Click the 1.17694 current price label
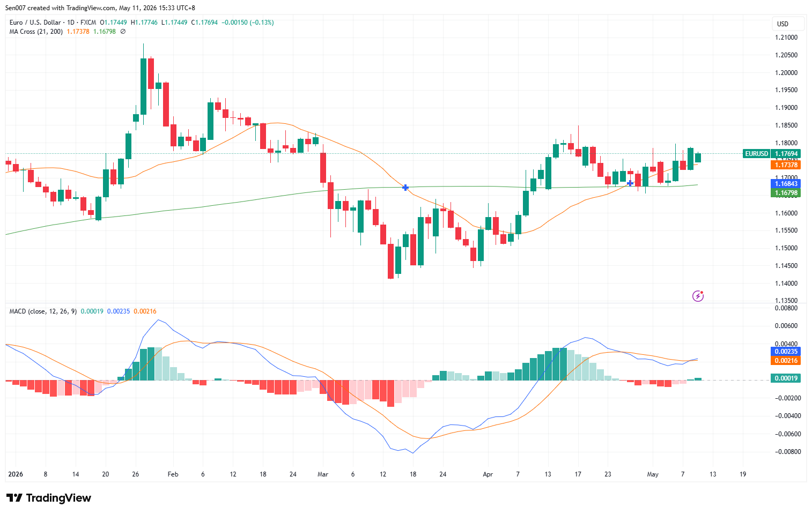812x514 pixels. [x=786, y=154]
